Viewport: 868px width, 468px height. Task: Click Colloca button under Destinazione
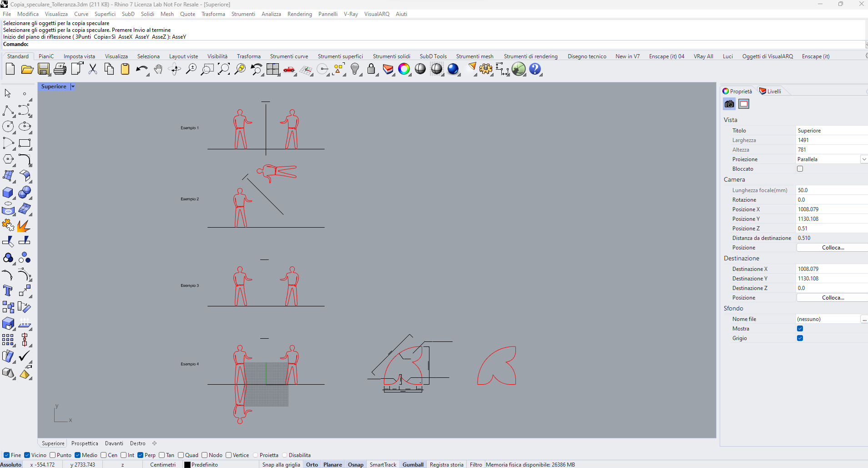(x=833, y=298)
